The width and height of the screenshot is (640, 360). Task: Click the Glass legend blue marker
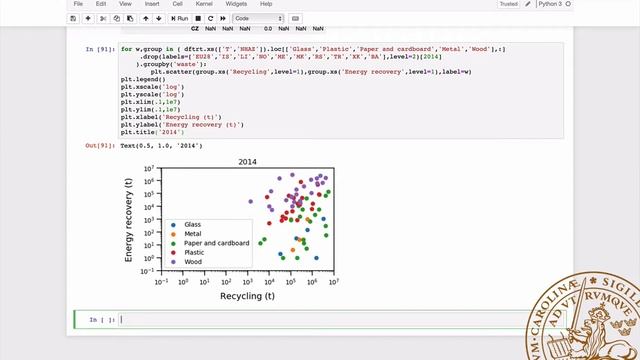click(x=173, y=225)
